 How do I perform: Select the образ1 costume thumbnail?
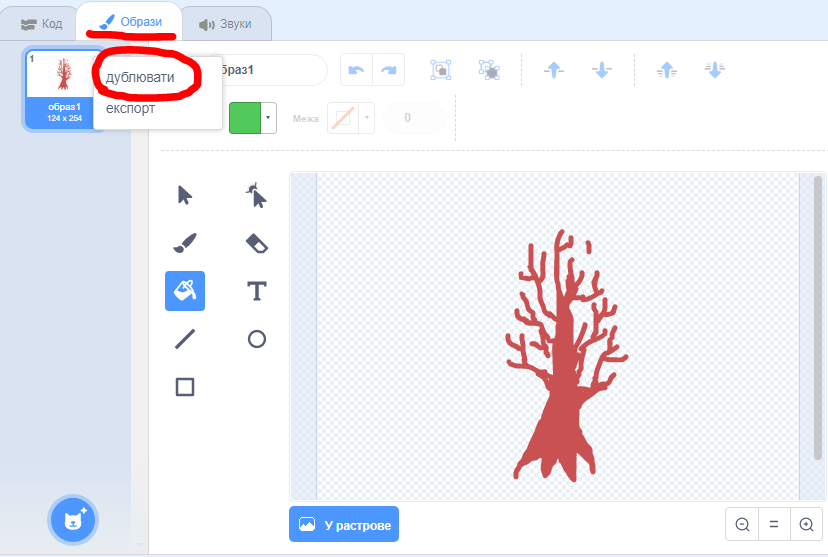(64, 89)
